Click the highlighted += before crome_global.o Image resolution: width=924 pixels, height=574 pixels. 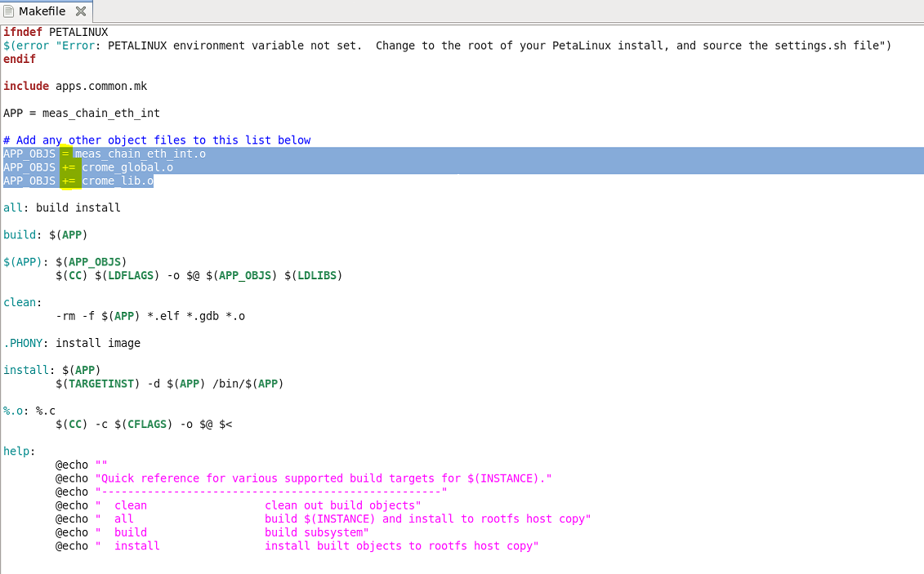click(x=69, y=167)
